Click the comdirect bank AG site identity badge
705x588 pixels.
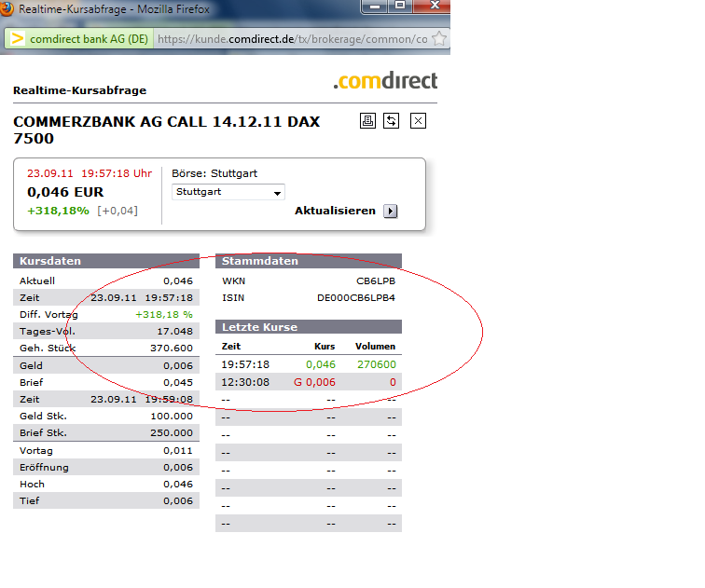[x=79, y=39]
